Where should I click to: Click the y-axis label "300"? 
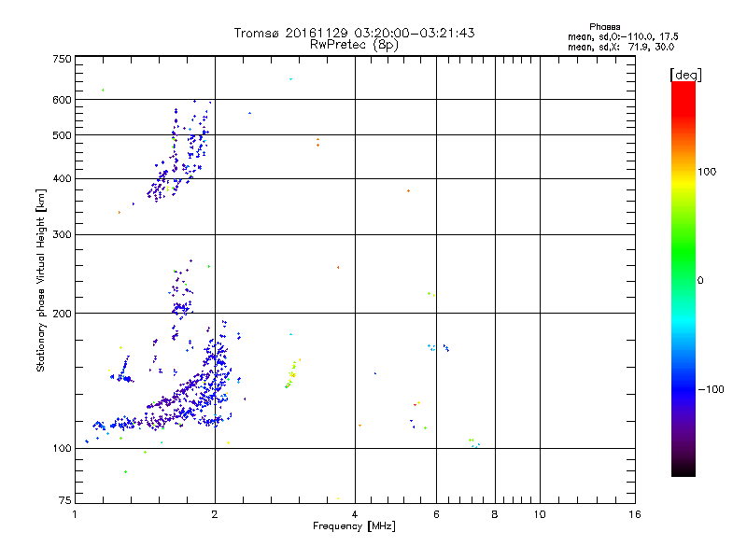tap(62, 234)
